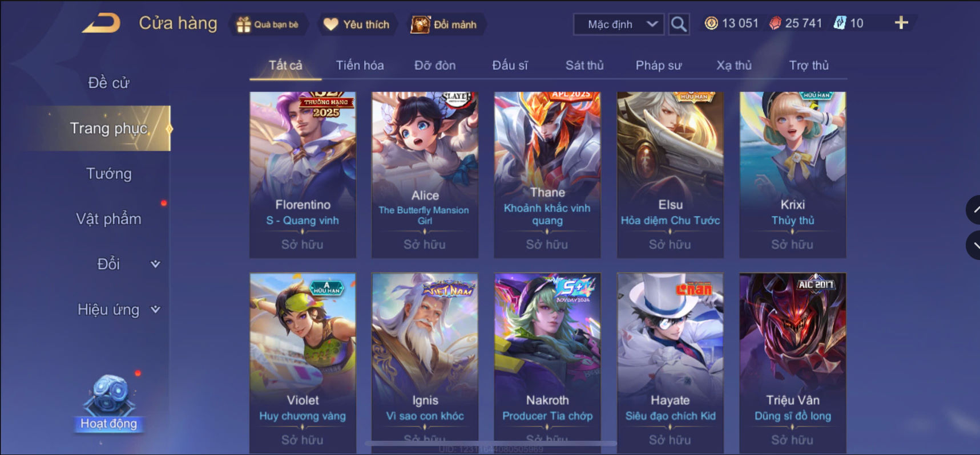The width and height of the screenshot is (980, 455).
Task: Open Đổi mảnh fragment exchange
Action: pyautogui.click(x=445, y=25)
